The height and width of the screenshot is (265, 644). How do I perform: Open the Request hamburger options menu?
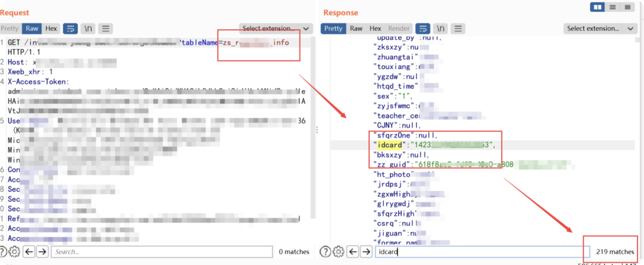point(106,29)
